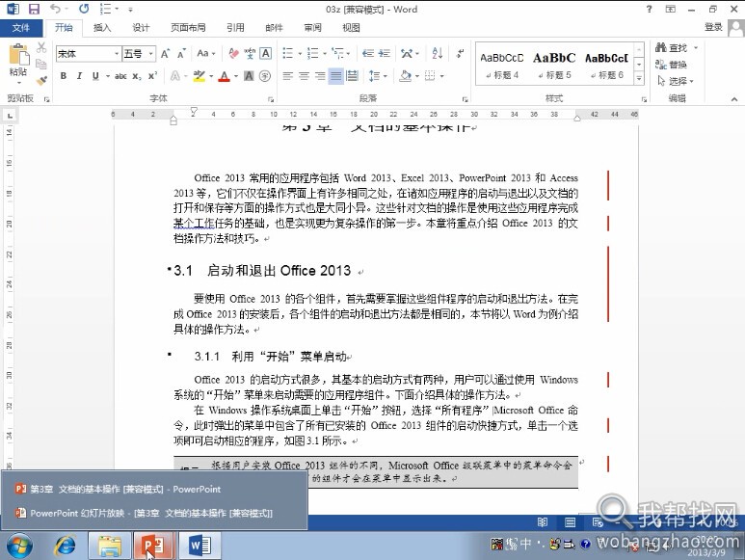Toggle strikethrough abc button
This screenshot has height=560, width=745.
click(120, 76)
